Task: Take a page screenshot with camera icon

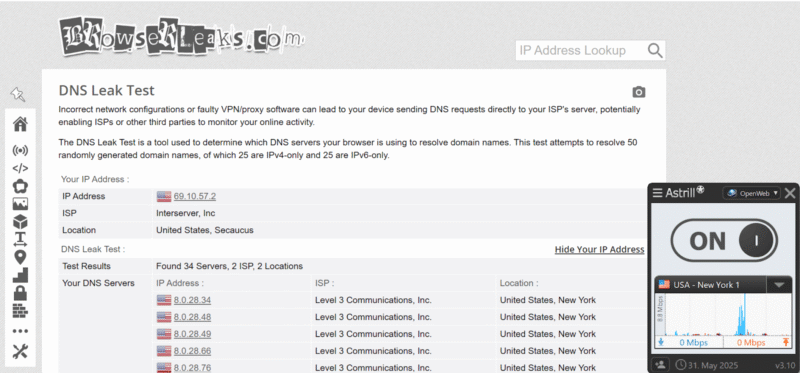Action: (639, 92)
